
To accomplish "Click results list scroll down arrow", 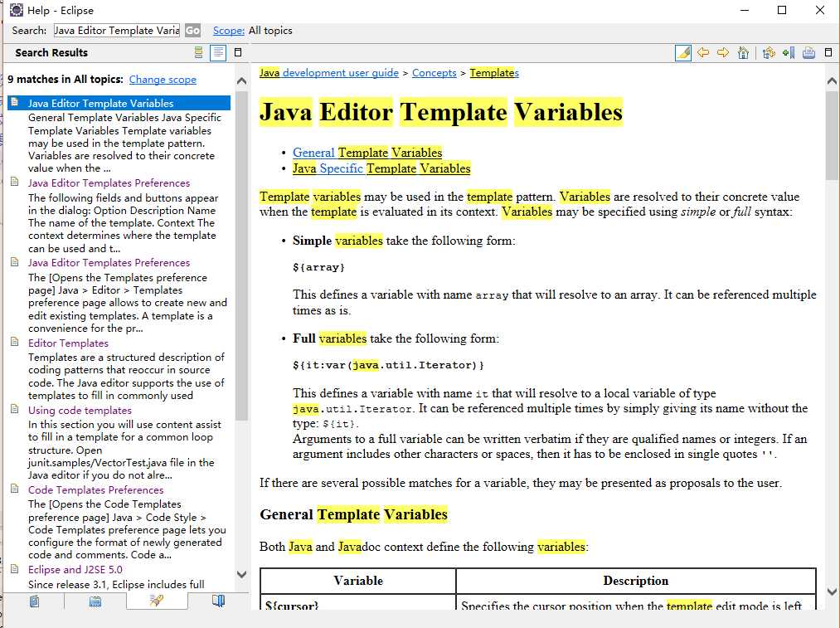I will [241, 574].
